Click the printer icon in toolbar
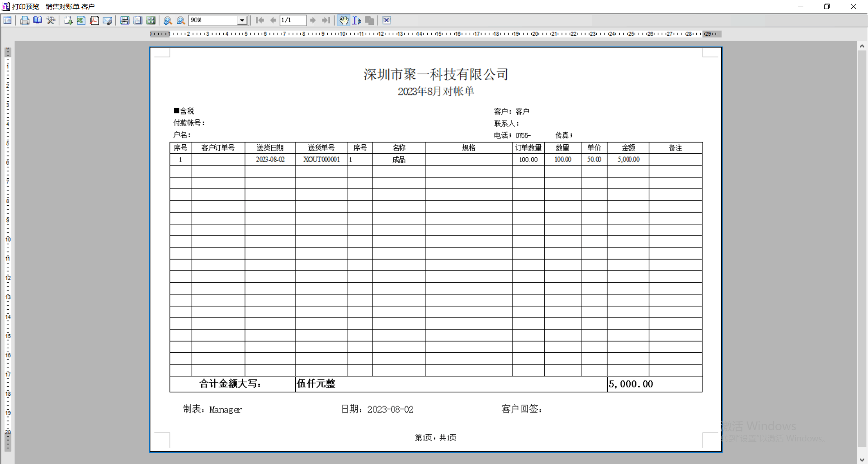Image resolution: width=868 pixels, height=464 pixels. tap(25, 20)
